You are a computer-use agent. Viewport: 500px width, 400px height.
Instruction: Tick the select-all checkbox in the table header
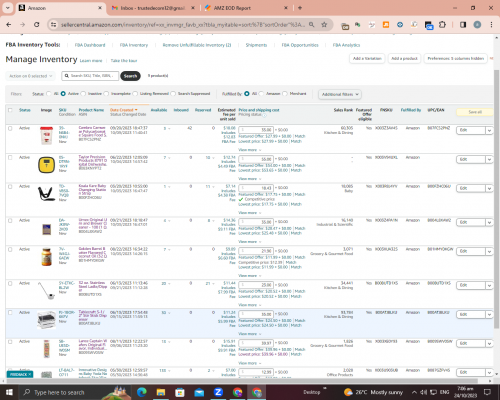(10, 110)
